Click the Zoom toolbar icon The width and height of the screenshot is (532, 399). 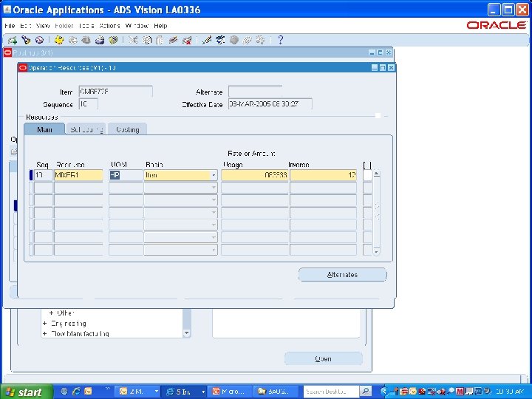click(220, 41)
